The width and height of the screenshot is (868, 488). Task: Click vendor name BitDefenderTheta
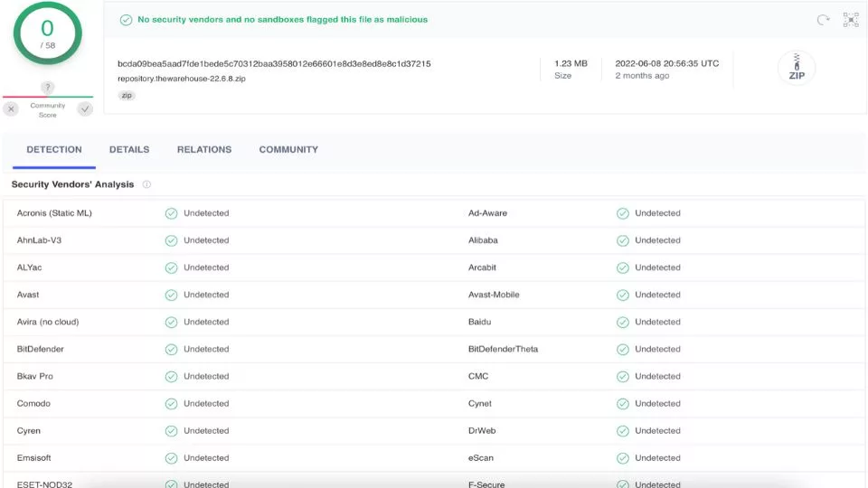pos(504,349)
